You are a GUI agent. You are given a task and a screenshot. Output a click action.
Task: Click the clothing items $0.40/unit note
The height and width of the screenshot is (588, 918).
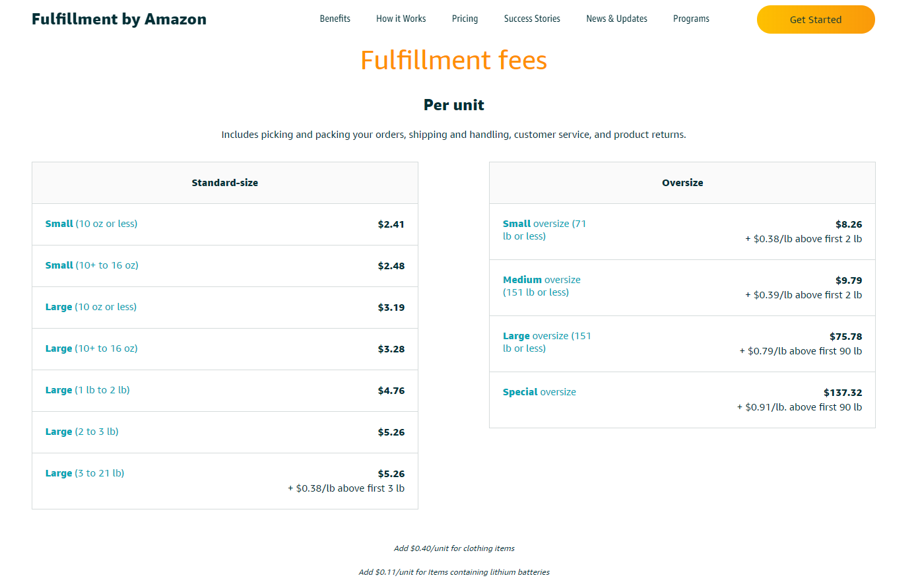point(454,548)
